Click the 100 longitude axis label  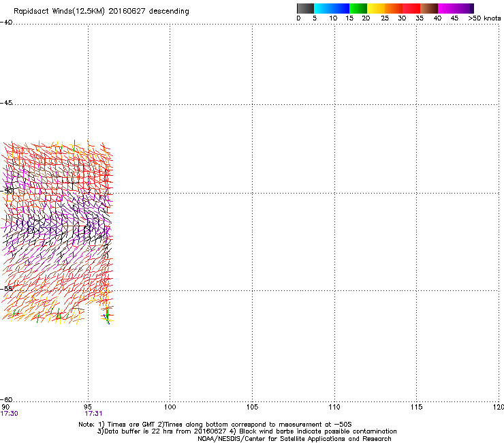(170, 407)
